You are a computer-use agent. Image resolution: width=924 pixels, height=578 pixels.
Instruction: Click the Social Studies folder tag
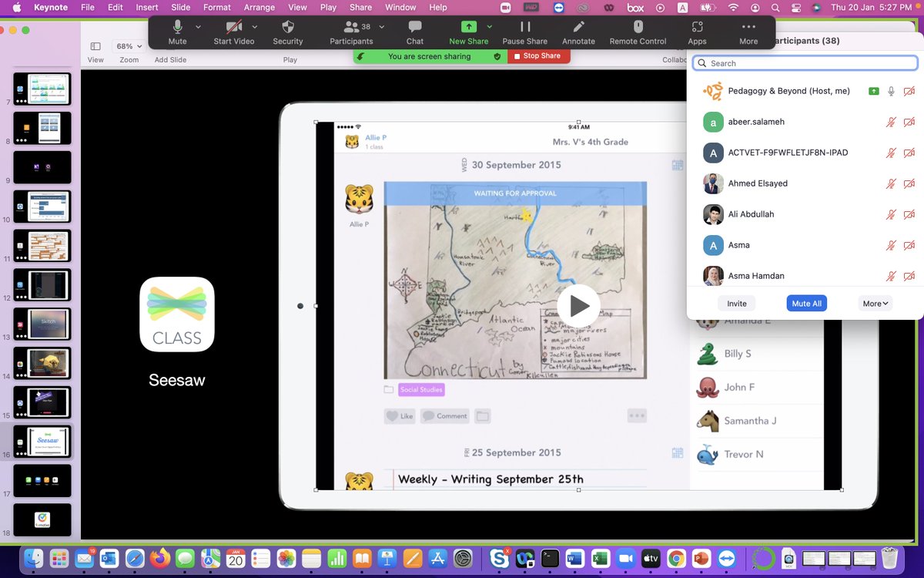pyautogui.click(x=421, y=390)
